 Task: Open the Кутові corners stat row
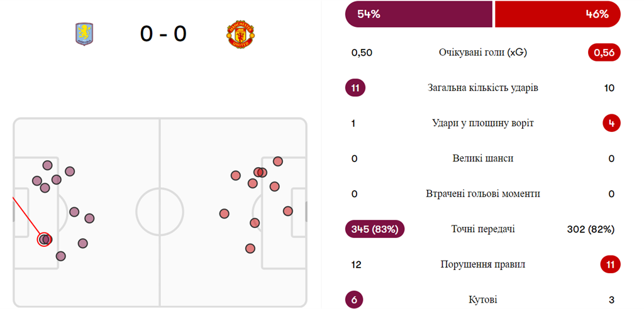coord(482,300)
